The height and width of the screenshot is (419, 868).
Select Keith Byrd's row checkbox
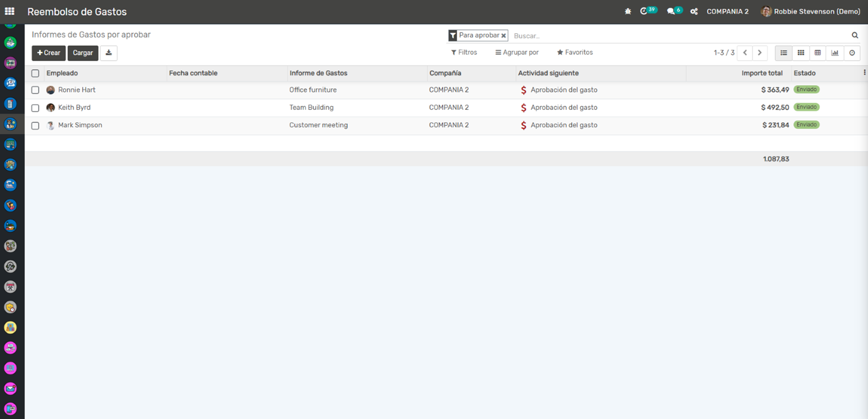[x=35, y=108]
